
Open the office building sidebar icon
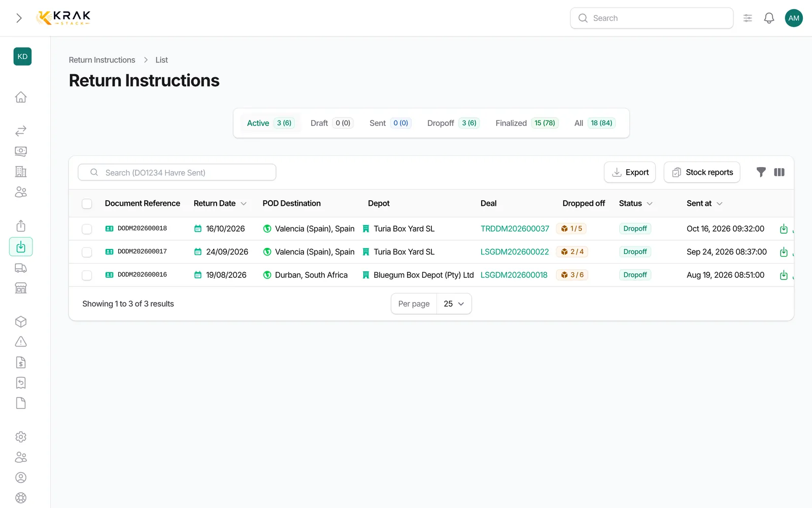[21, 172]
